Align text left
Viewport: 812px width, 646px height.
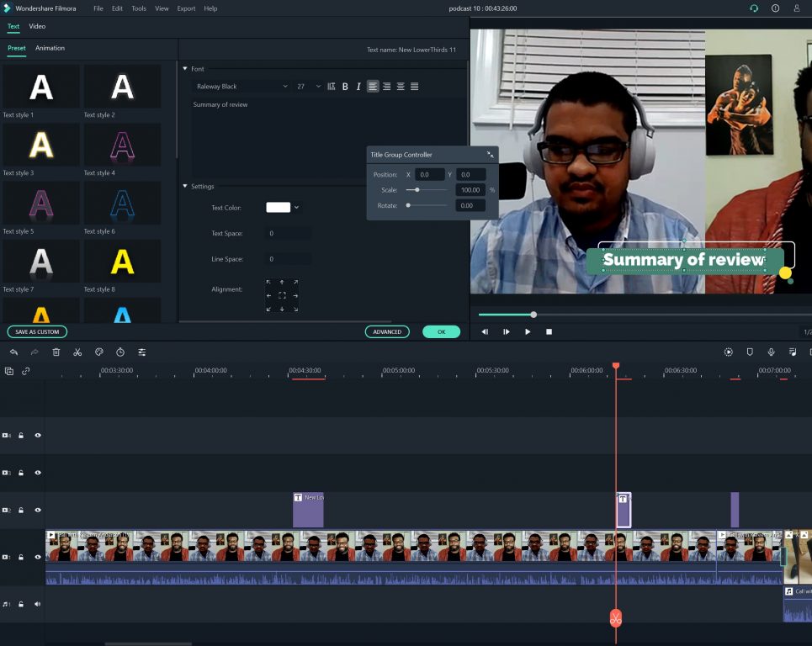pos(373,87)
